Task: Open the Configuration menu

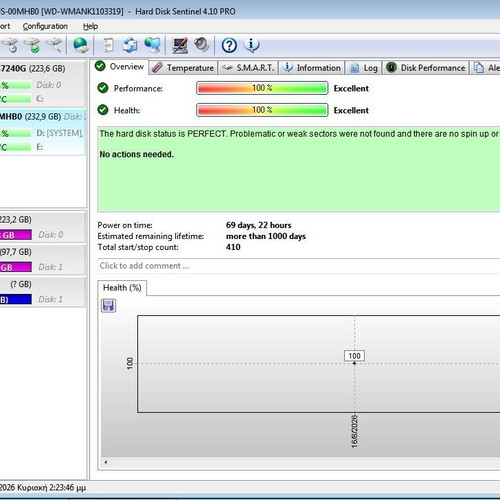Action: 45,26
